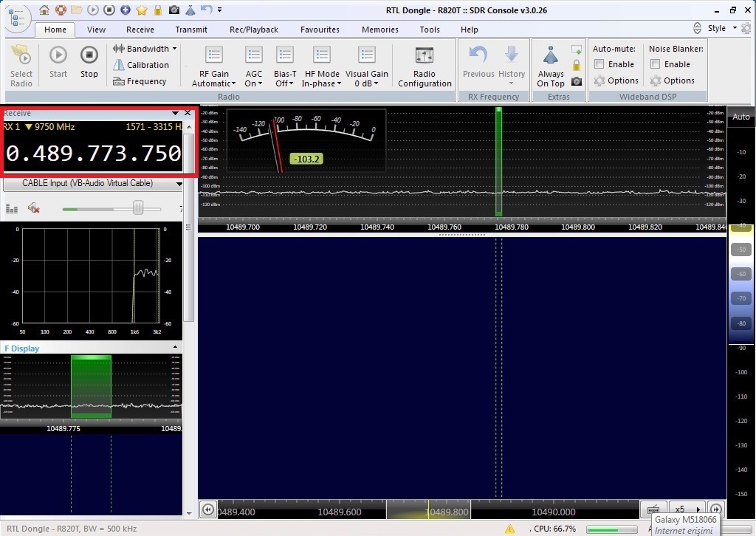The image size is (756, 536).
Task: Open the Rec/Playback tab
Action: [254, 30]
